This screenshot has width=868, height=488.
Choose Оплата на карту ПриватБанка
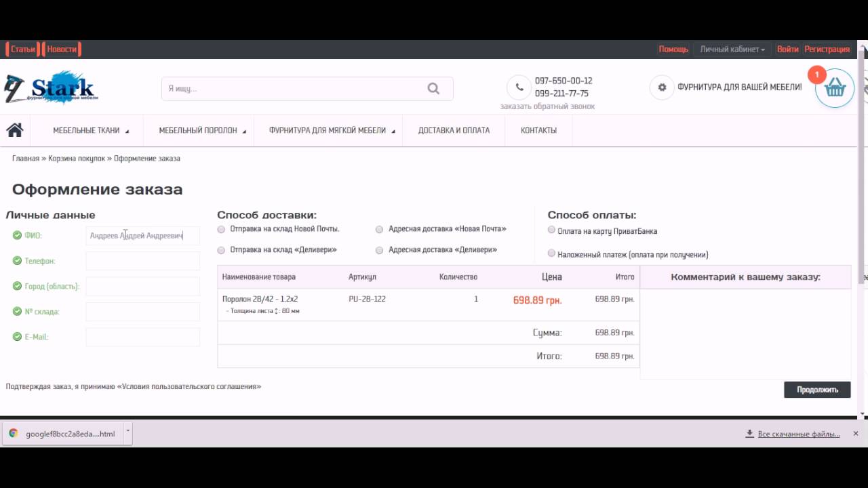pyautogui.click(x=552, y=230)
